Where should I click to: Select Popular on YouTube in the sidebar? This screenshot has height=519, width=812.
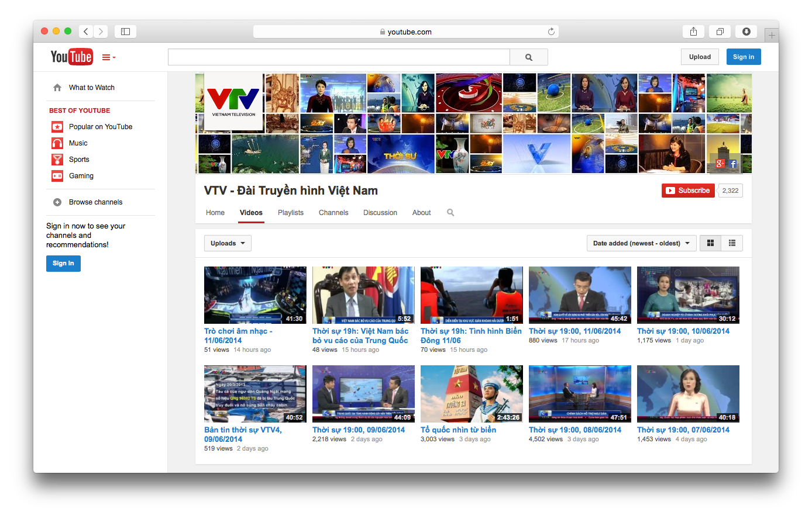click(x=101, y=126)
